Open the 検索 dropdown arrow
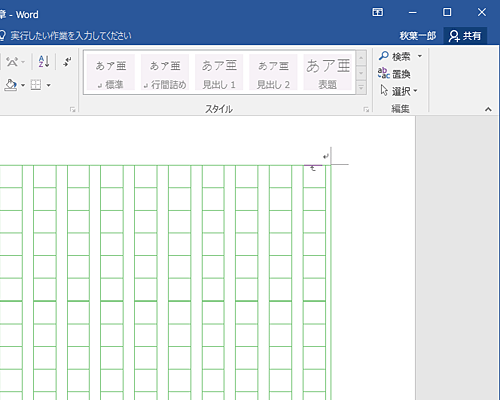Screen dimensions: 500x400 coord(420,56)
